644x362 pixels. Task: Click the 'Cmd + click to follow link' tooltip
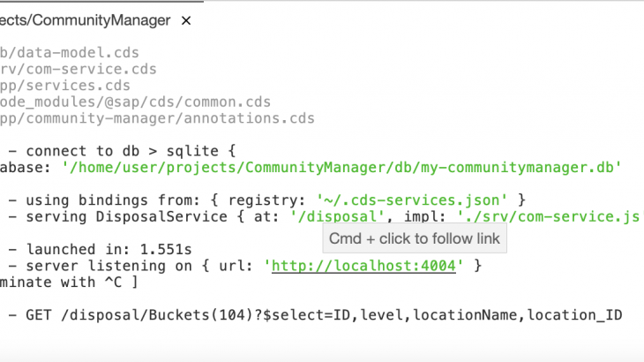pyautogui.click(x=415, y=238)
